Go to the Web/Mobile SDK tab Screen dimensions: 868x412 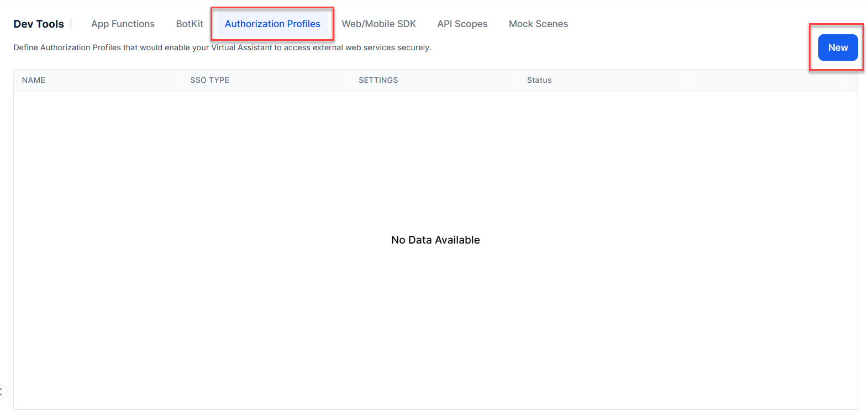378,24
